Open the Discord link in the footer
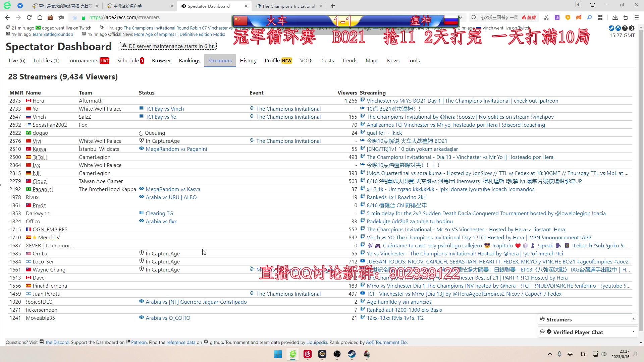This screenshot has height=362, width=644. (57, 342)
